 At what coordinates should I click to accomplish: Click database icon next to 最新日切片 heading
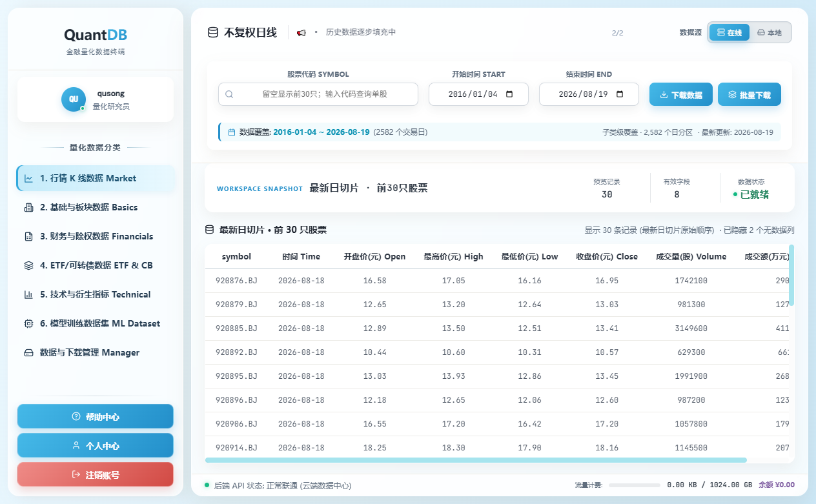209,230
